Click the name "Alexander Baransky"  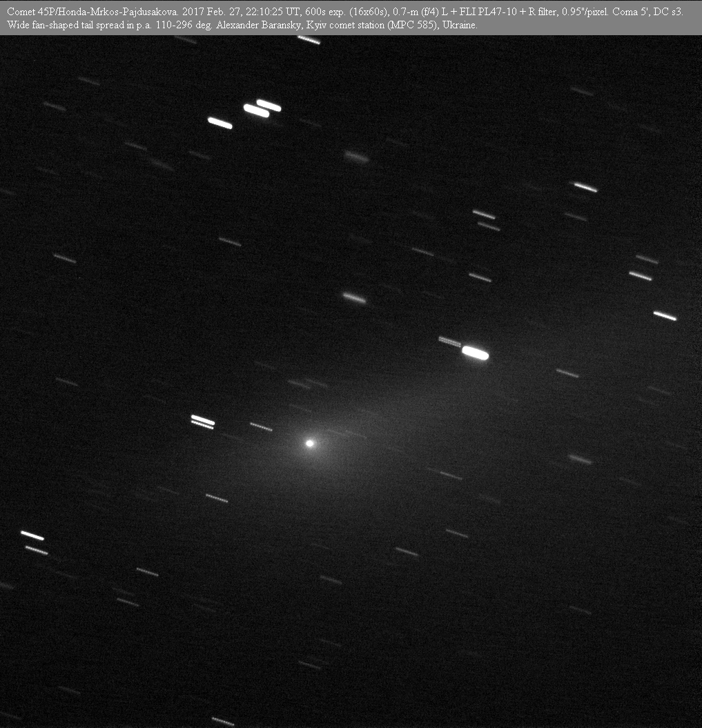tap(259, 25)
